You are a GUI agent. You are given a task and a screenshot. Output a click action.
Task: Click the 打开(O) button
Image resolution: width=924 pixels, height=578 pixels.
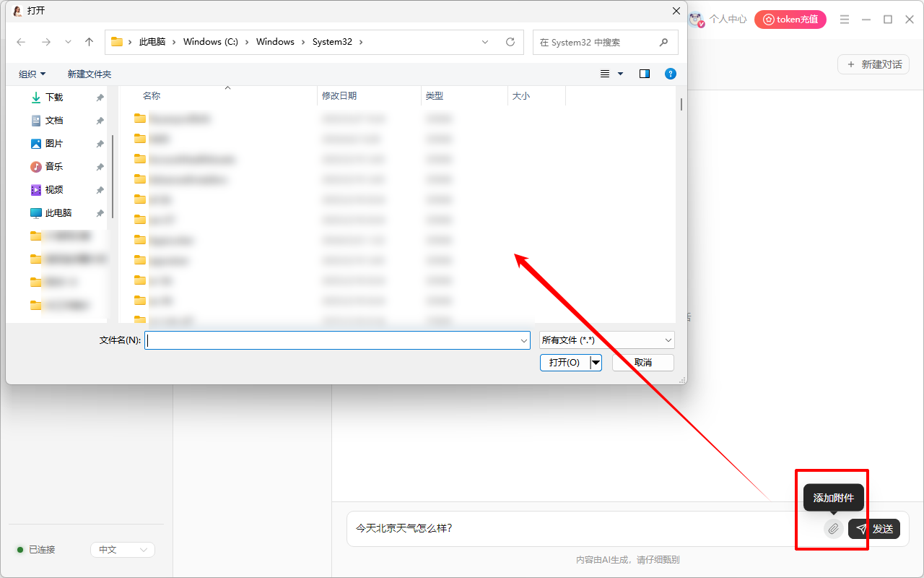[x=565, y=363]
